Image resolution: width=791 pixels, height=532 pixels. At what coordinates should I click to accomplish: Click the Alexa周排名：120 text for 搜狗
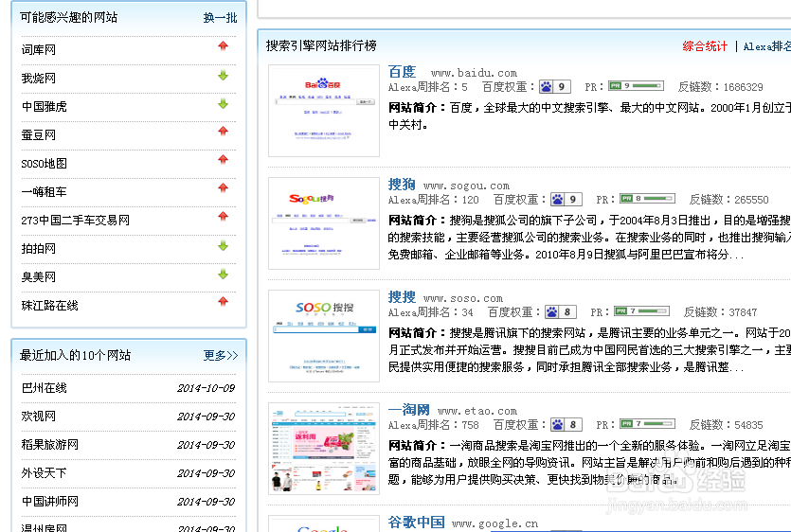click(x=433, y=200)
